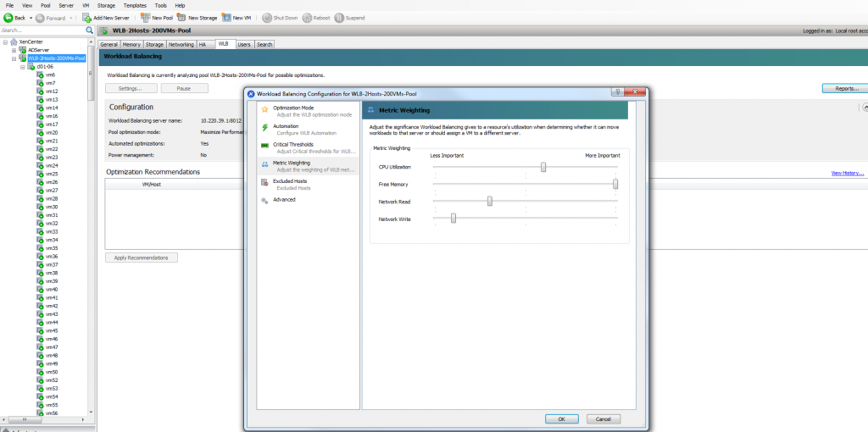Click the New Pool toolbar icon
Viewport: 868px width, 432px height.
click(145, 18)
